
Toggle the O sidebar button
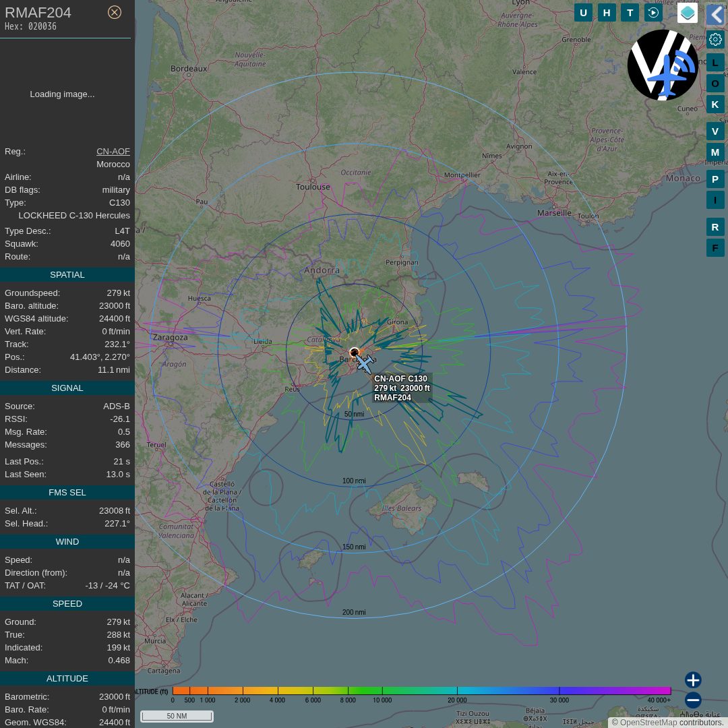[x=715, y=84]
